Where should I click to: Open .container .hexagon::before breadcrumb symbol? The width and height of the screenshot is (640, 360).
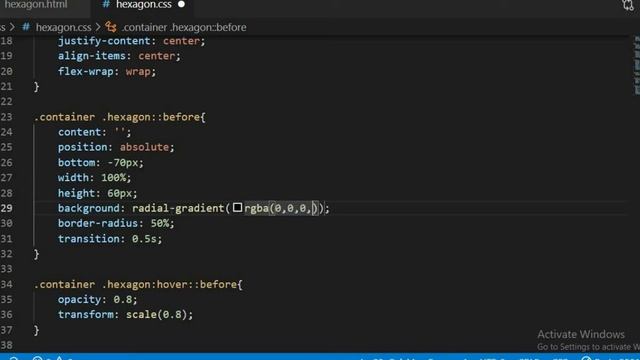pyautogui.click(x=184, y=27)
